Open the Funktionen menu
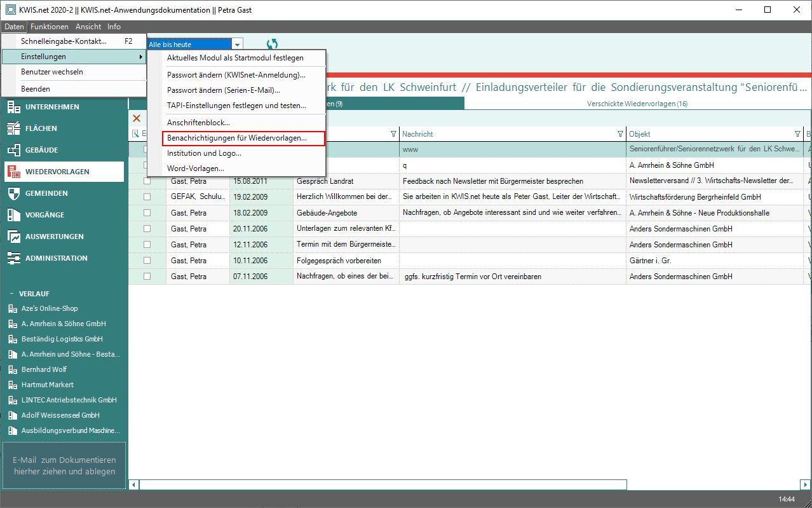The image size is (812, 508). pyautogui.click(x=50, y=27)
